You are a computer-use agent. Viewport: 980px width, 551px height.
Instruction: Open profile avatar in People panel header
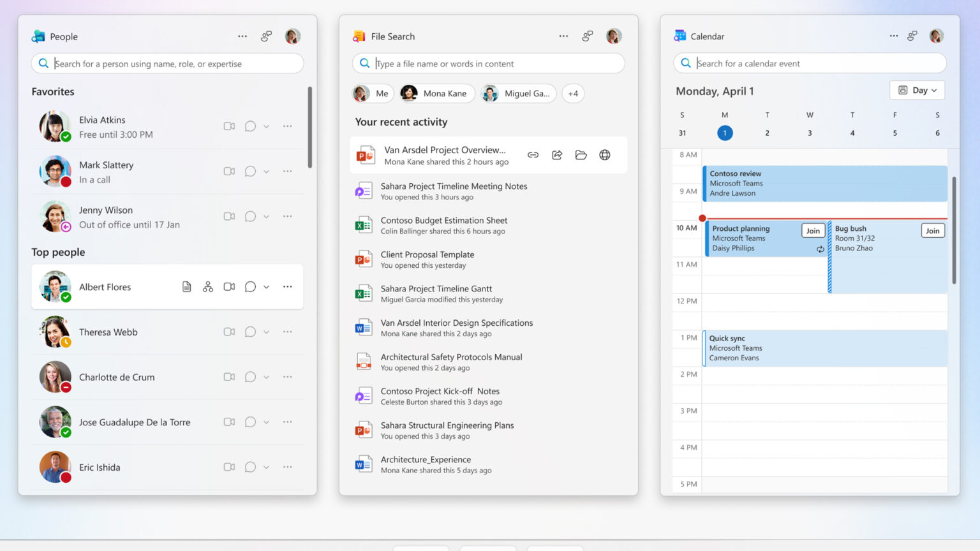[x=293, y=36]
